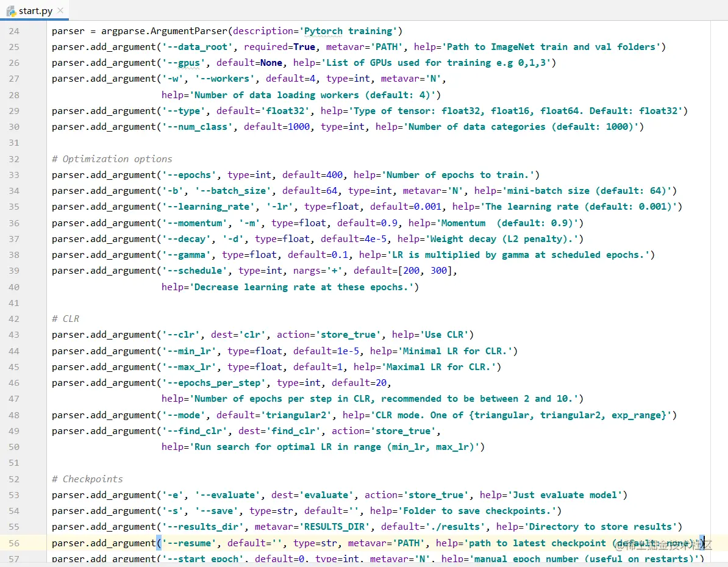The image size is (728, 567).
Task: Click line number 56 in the gutter
Action: (x=14, y=543)
